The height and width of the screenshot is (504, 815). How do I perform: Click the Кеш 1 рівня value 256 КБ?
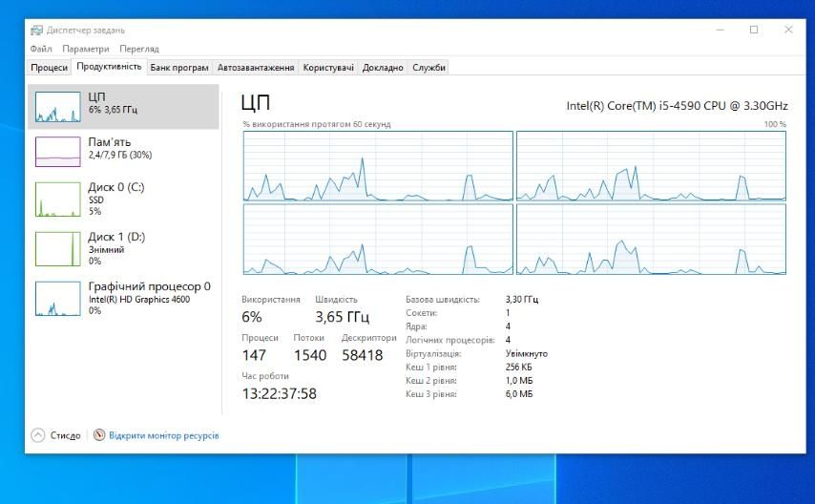519,367
